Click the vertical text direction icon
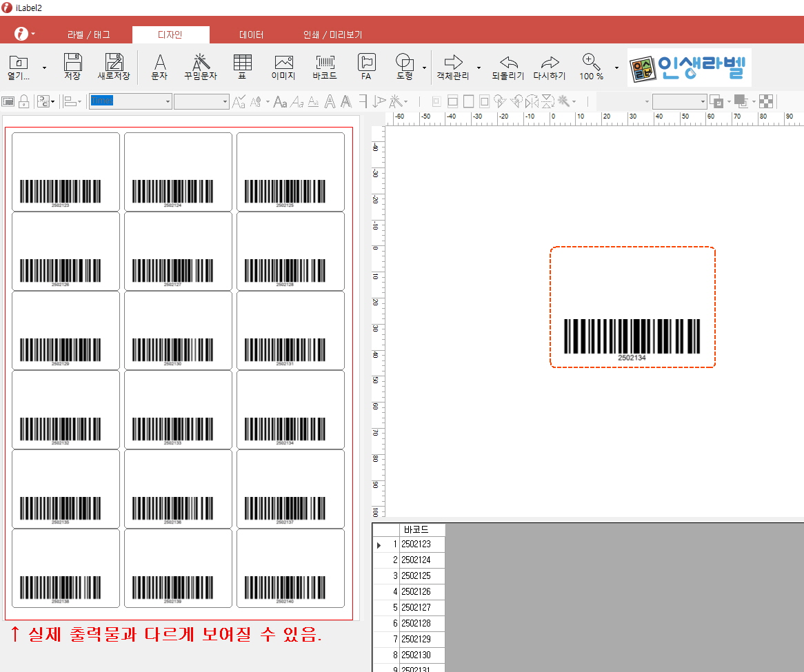Viewport: 804px width, 672px height. 379,101
